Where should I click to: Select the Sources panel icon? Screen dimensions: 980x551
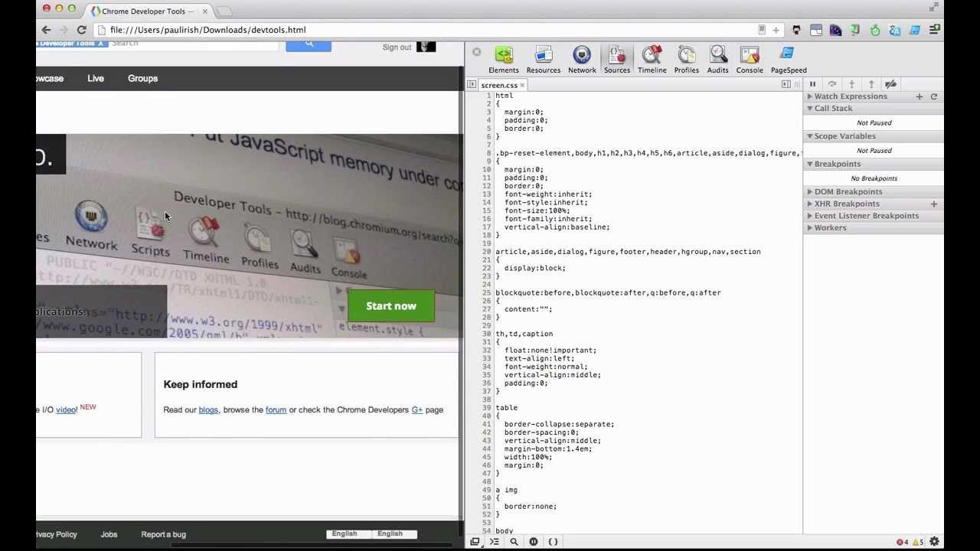[617, 60]
